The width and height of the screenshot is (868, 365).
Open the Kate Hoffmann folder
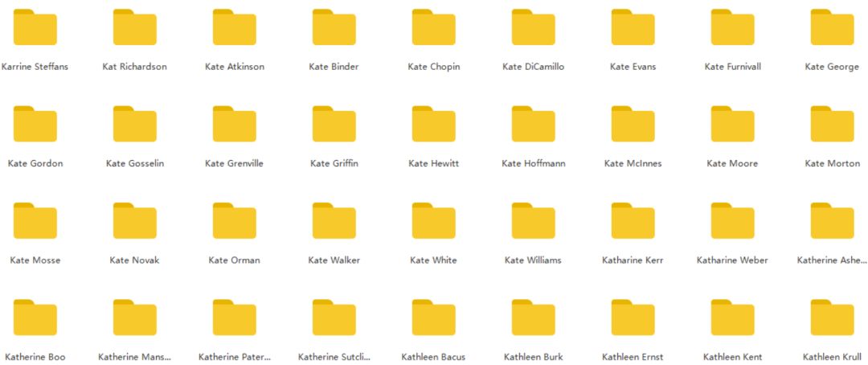(533, 124)
